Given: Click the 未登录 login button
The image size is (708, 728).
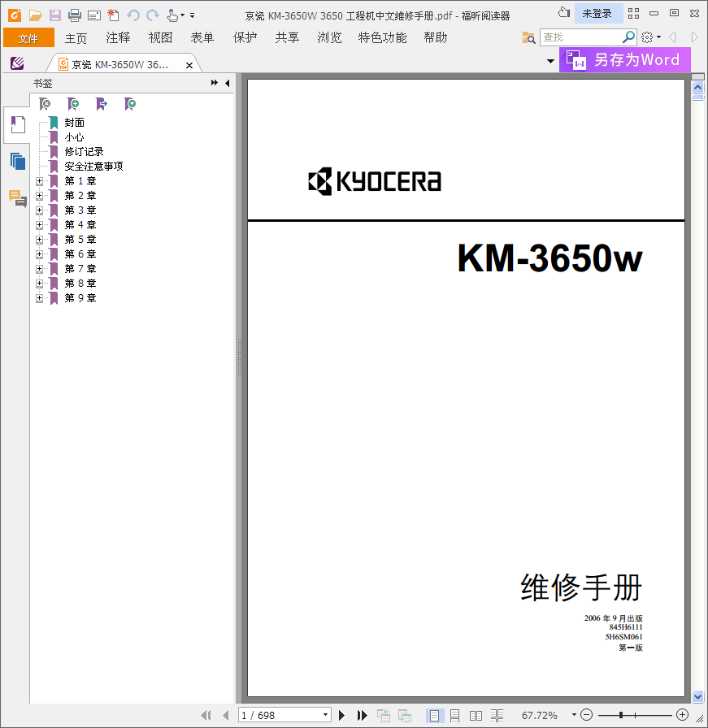Looking at the screenshot, I should click(x=597, y=14).
